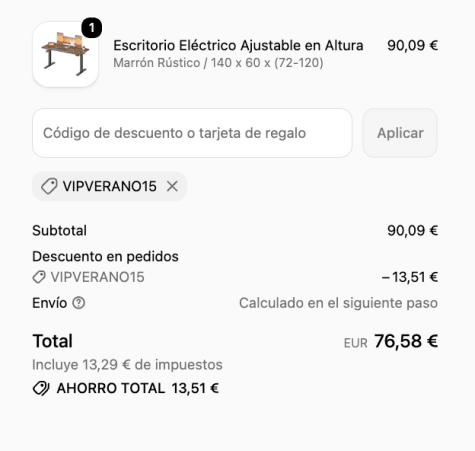Apply the code with the Aplicar button
Image resolution: width=475 pixels, height=451 pixels.
(x=400, y=133)
